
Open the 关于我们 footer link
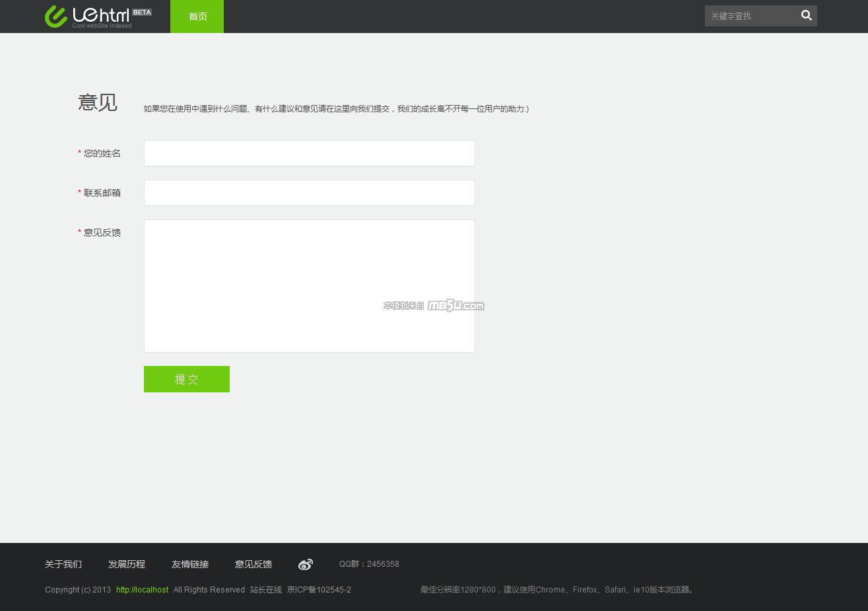63,564
